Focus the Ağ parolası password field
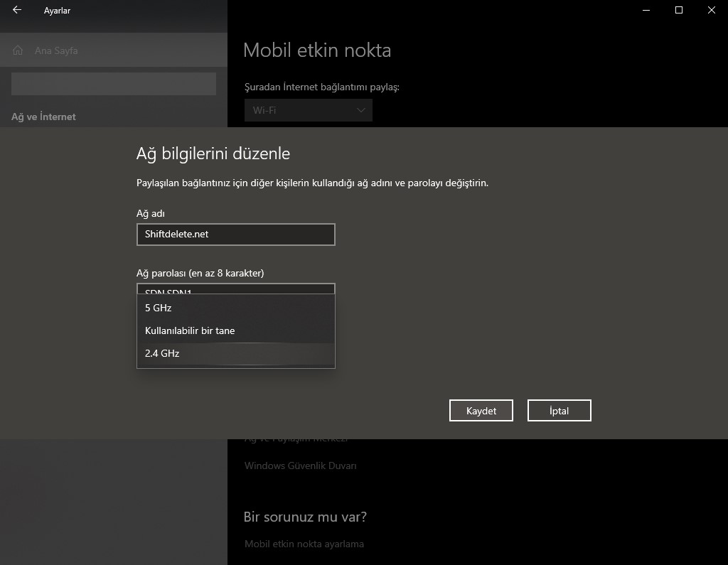This screenshot has height=565, width=728. (x=235, y=289)
